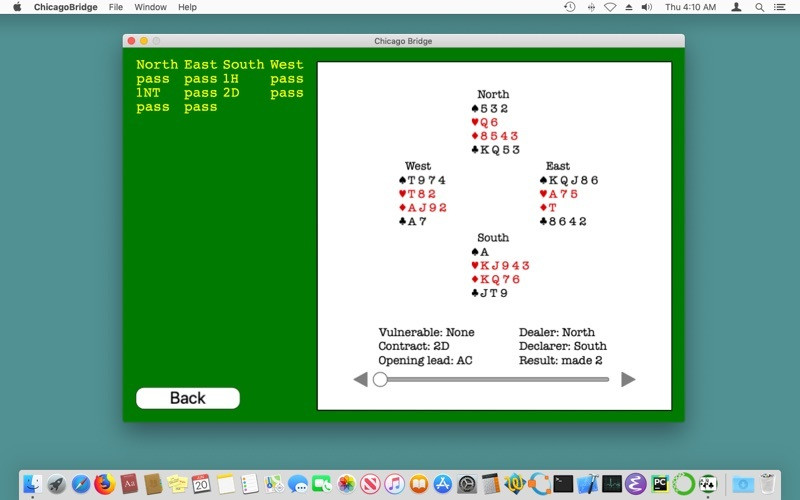Open Reminders in the dock
This screenshot has width=800, height=500.
coord(249,484)
